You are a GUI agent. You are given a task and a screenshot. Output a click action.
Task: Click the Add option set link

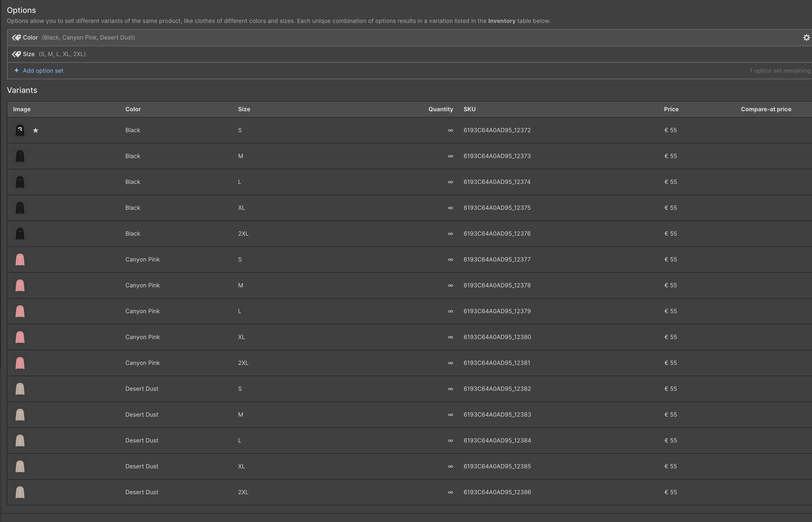coord(43,71)
